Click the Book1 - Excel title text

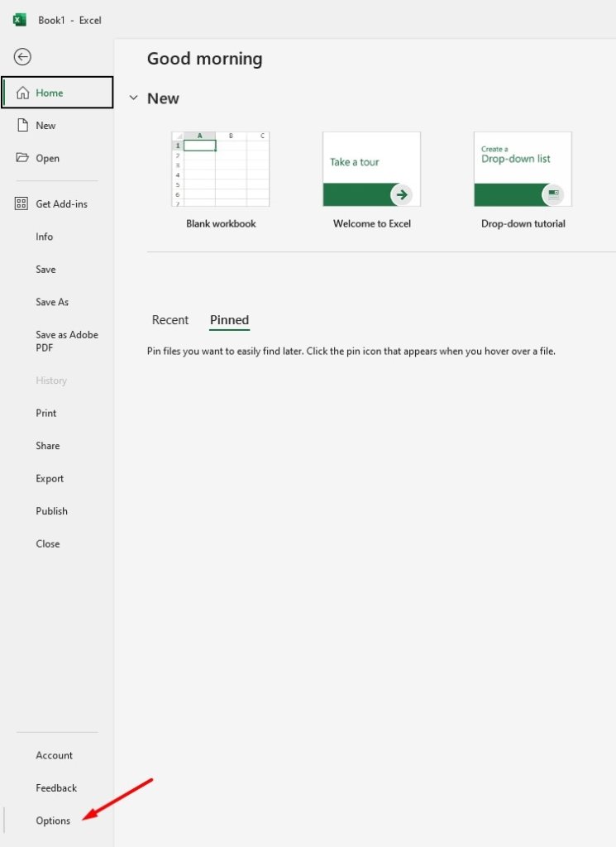(x=69, y=20)
